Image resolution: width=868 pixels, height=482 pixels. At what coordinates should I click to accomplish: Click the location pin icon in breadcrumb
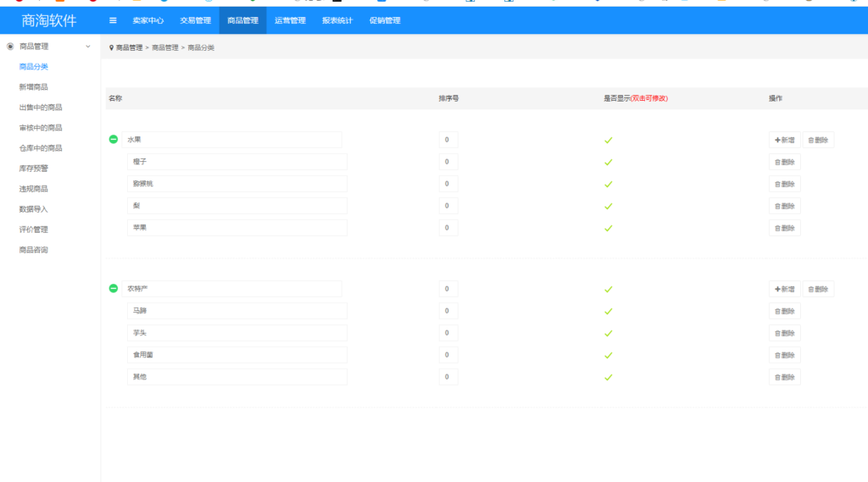click(x=111, y=48)
